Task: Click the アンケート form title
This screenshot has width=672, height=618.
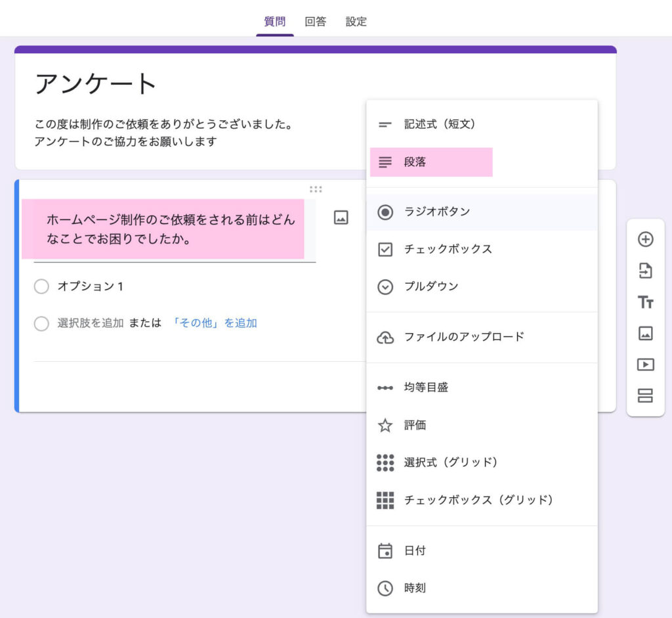Action: click(96, 84)
